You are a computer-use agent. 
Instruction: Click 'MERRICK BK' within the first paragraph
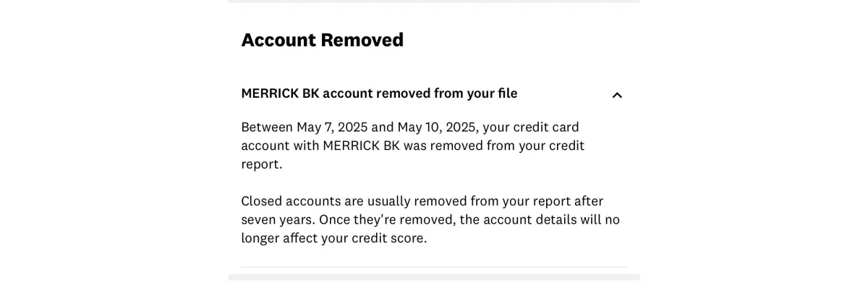pos(361,146)
